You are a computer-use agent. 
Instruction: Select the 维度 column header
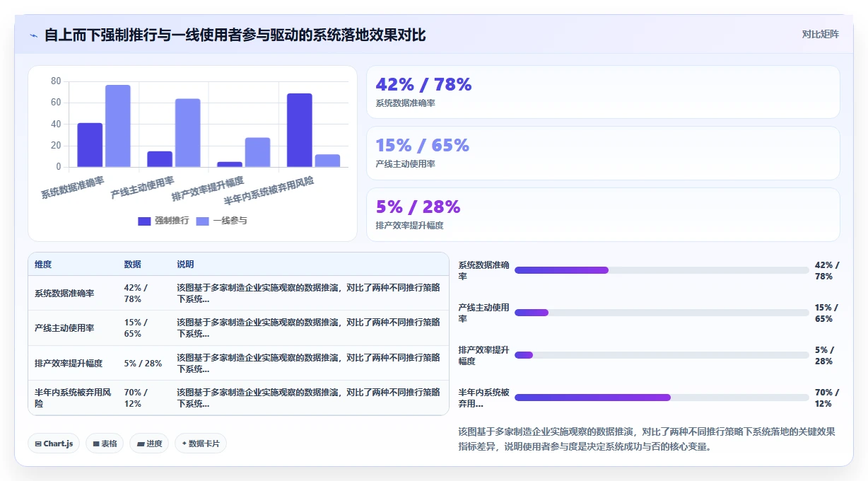click(43, 265)
